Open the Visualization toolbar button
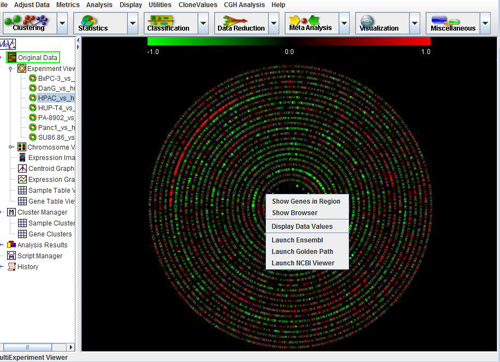 [382, 23]
